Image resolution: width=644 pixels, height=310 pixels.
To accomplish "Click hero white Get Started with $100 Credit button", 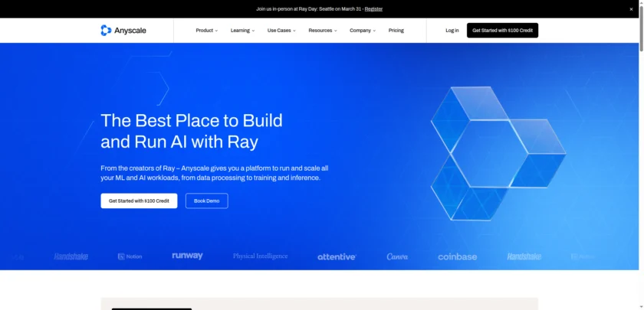I will coord(139,201).
